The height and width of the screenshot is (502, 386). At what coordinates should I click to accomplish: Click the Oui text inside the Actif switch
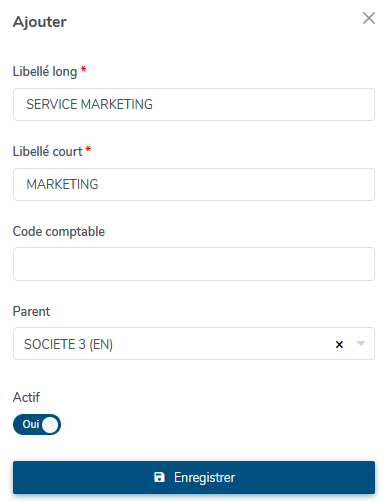[x=31, y=424]
